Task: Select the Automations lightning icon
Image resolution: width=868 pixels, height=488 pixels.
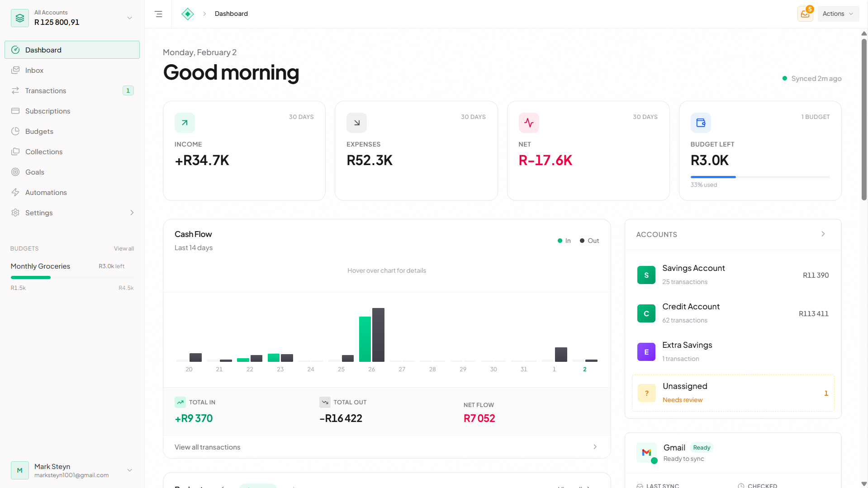Action: (x=15, y=192)
